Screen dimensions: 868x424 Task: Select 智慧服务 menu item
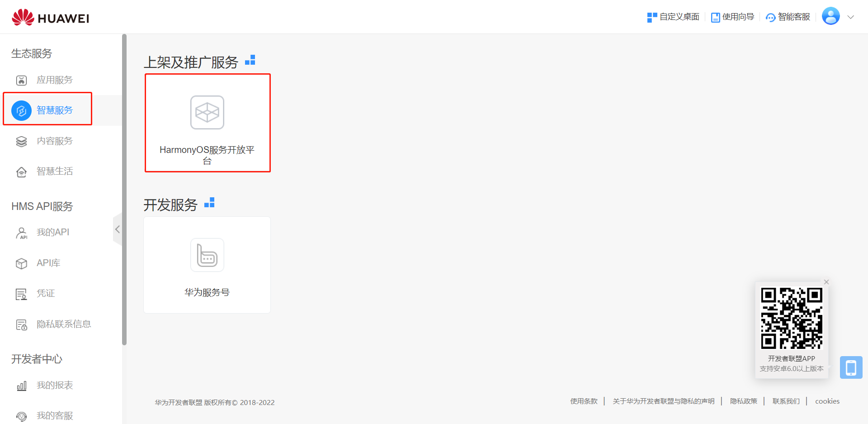tap(55, 110)
